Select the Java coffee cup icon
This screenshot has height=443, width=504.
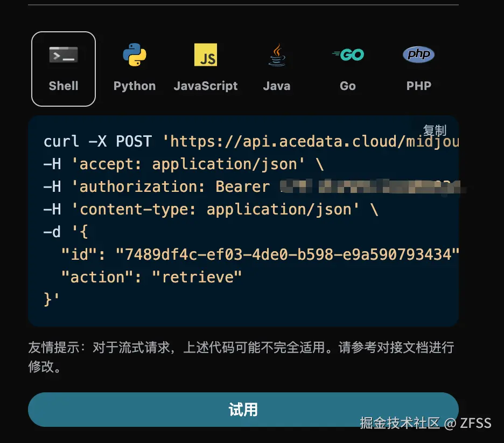tap(277, 54)
